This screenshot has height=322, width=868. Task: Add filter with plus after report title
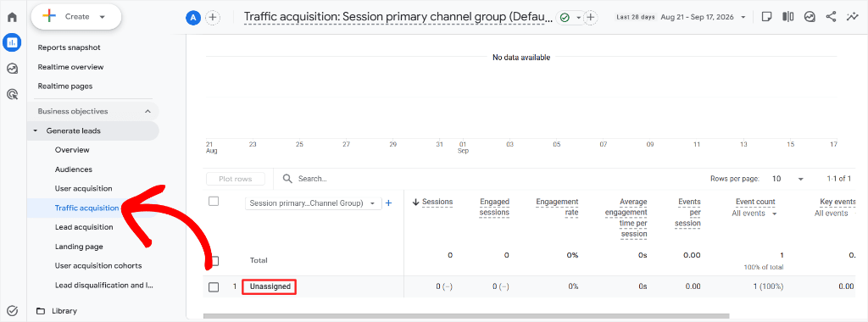click(591, 18)
